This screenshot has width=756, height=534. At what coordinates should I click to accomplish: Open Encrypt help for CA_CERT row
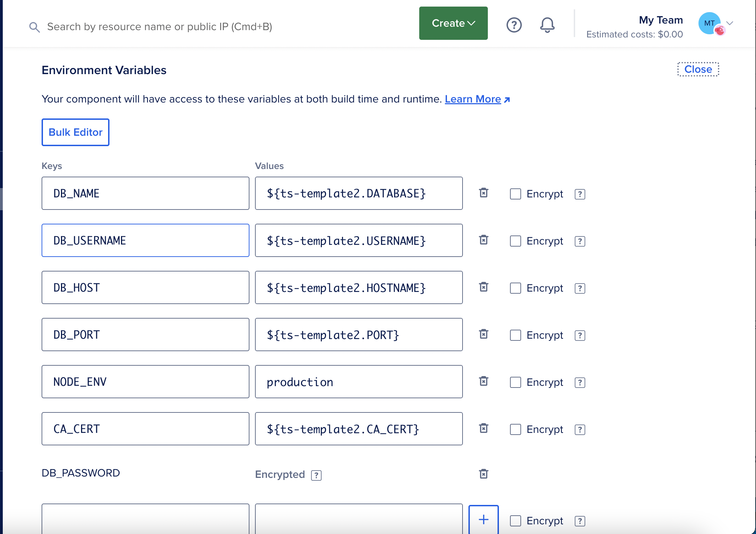[x=580, y=430]
